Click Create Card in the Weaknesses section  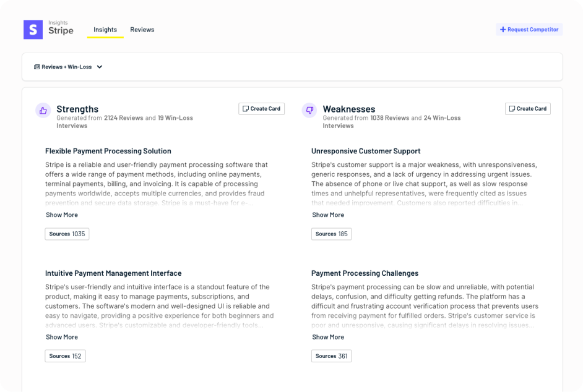pyautogui.click(x=528, y=109)
